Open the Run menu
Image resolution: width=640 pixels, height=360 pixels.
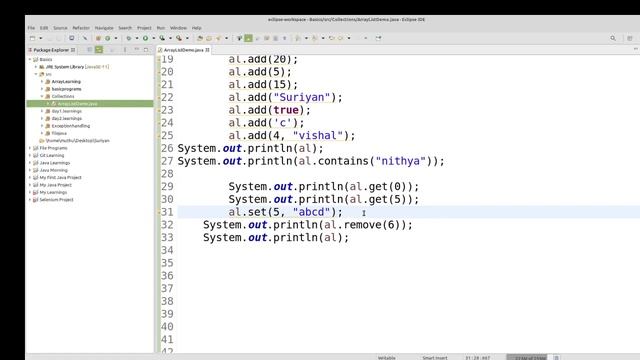click(x=161, y=28)
